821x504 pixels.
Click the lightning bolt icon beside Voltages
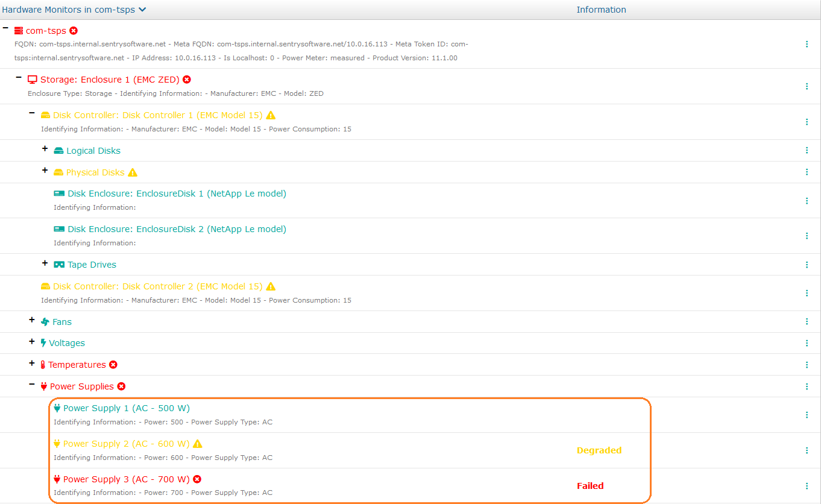[x=43, y=343]
